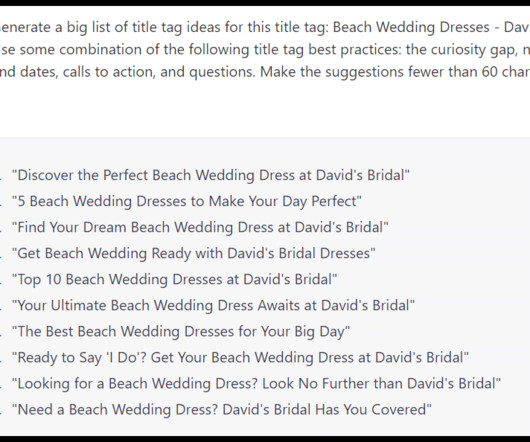The width and height of the screenshot is (530, 442).
Task: Click "Get Beach Wedding Ready" suggestion
Action: (194, 253)
